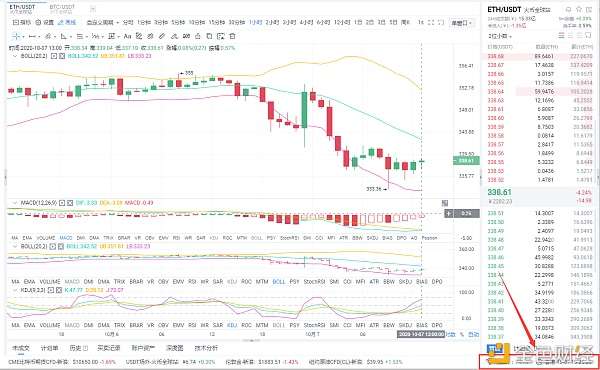Select the last order book layout icon

click(588, 36)
